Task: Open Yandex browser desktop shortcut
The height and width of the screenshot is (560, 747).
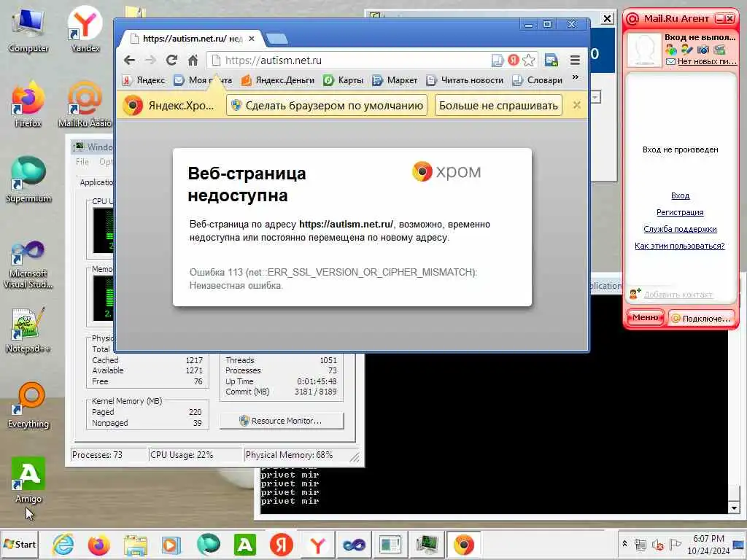Action: tap(85, 29)
